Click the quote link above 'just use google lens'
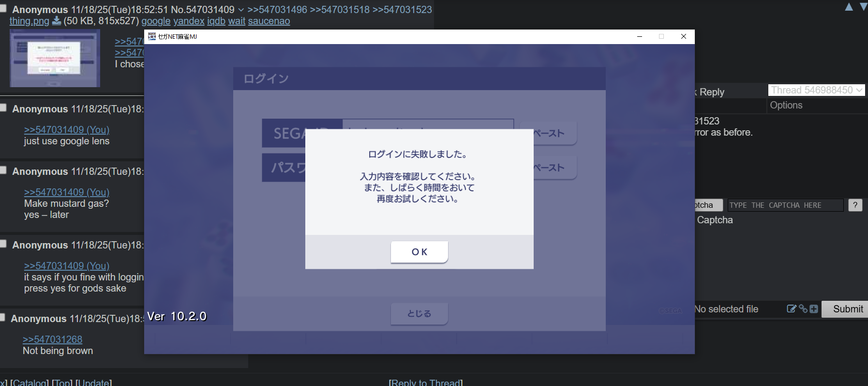 click(x=67, y=130)
